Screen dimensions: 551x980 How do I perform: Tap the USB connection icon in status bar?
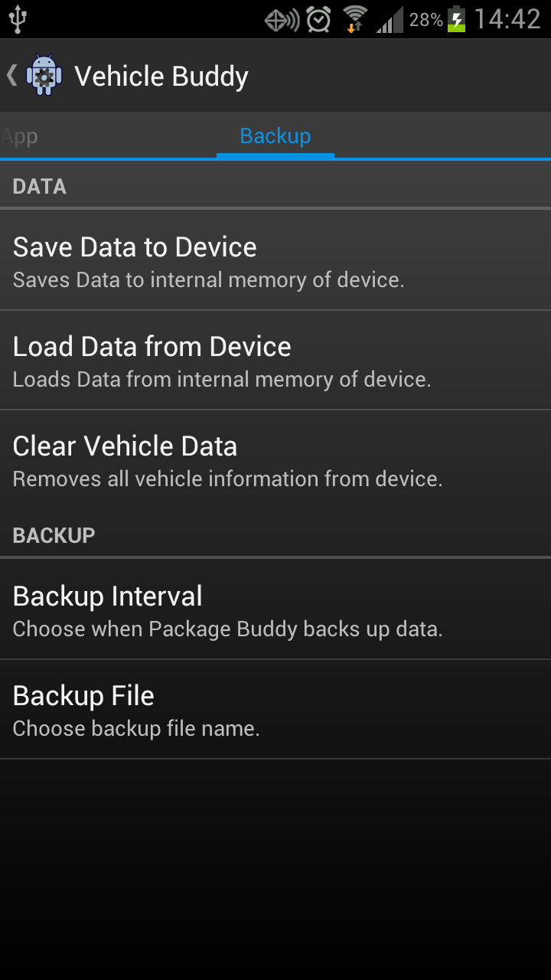click(18, 19)
